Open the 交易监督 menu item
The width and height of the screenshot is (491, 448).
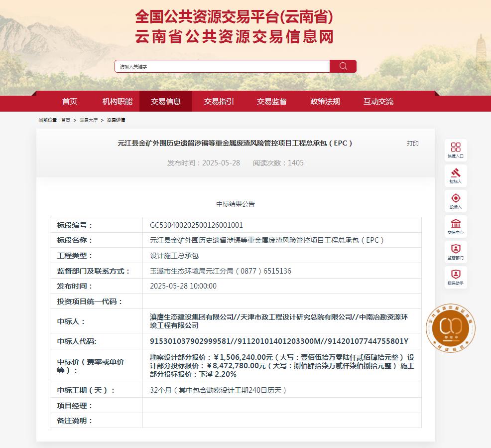click(x=271, y=101)
